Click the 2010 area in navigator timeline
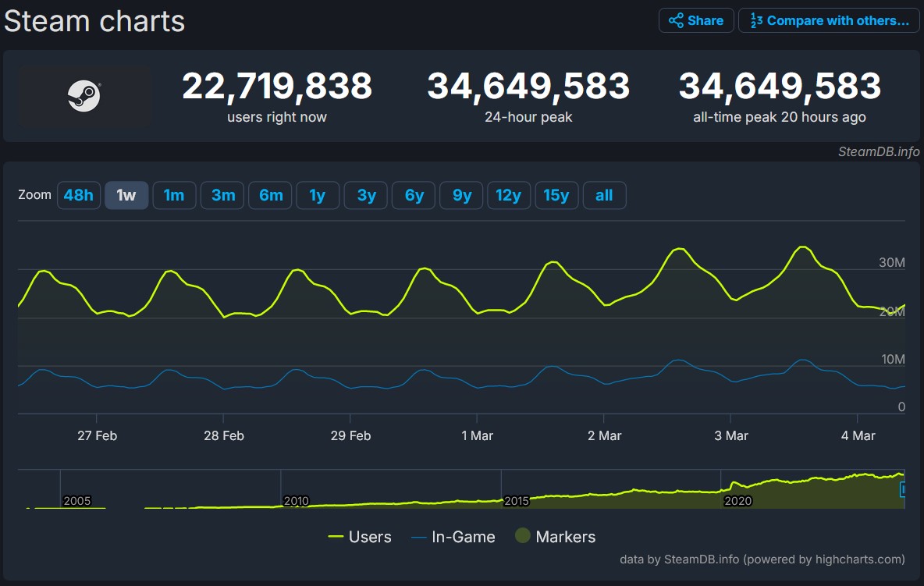The height and width of the screenshot is (586, 924). pos(296,501)
